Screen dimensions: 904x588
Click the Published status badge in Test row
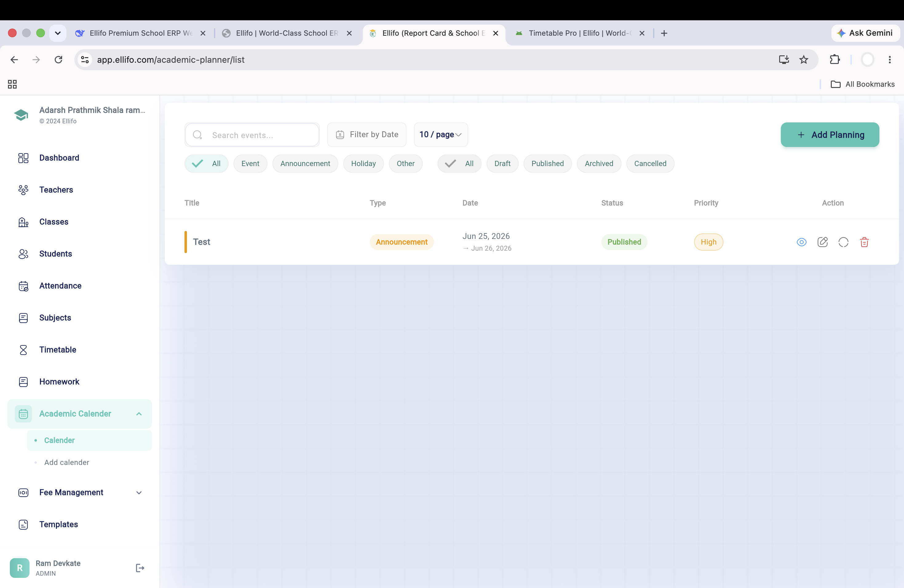coord(624,242)
